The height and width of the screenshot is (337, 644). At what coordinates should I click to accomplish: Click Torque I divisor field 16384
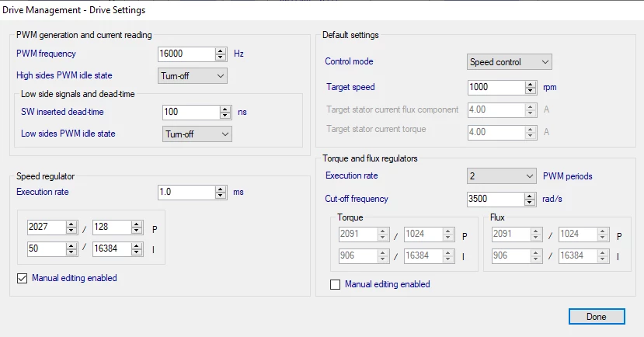pos(423,255)
